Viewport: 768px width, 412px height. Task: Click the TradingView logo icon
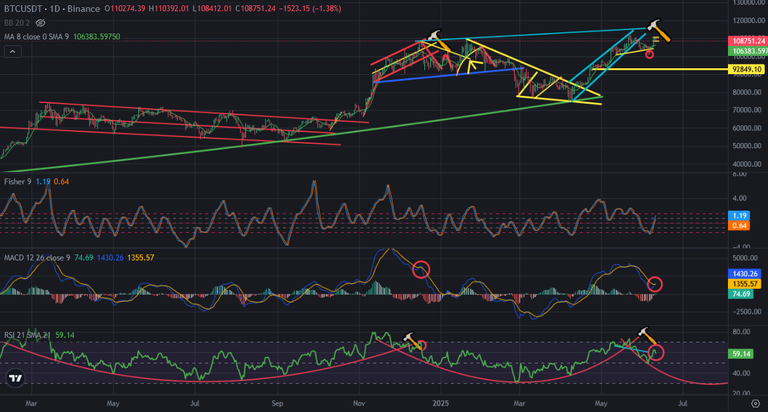tap(15, 378)
